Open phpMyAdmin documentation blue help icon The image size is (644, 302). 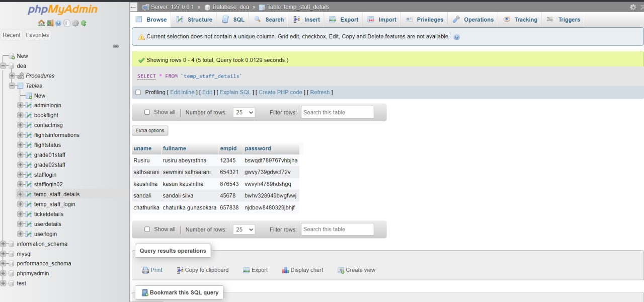click(58, 23)
